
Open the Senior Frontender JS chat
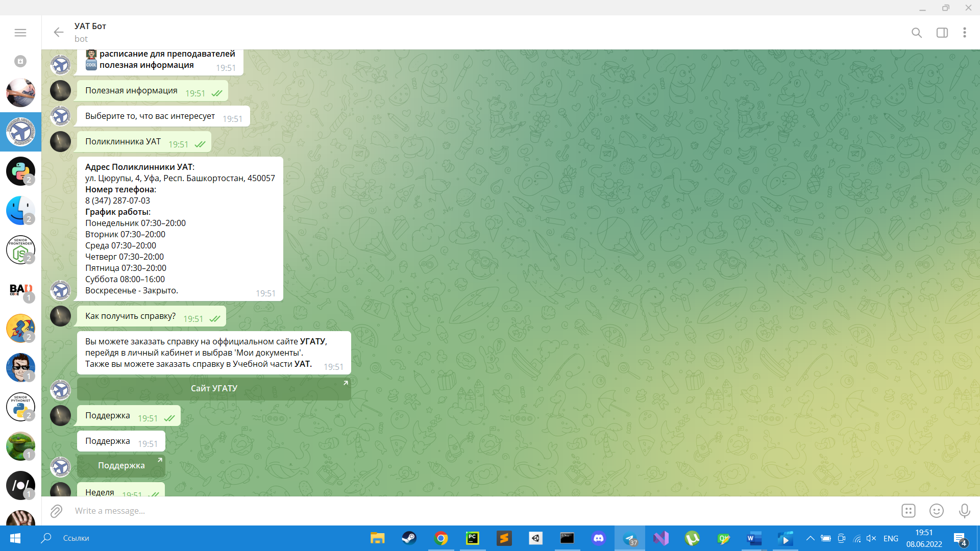20,249
